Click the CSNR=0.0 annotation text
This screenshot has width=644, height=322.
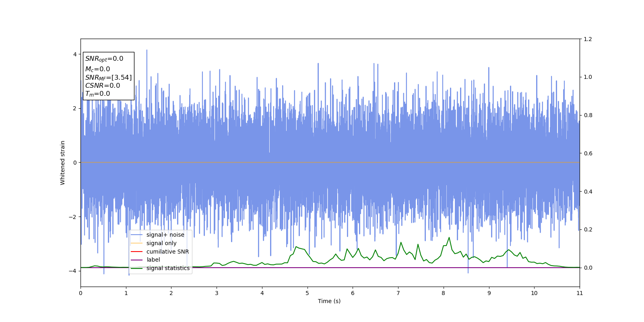102,85
